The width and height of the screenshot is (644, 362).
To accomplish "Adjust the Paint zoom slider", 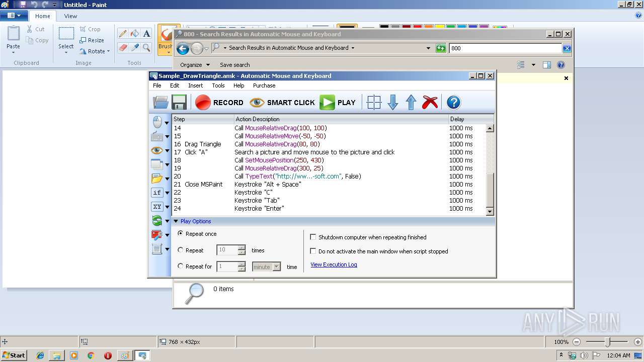I will coord(608,342).
